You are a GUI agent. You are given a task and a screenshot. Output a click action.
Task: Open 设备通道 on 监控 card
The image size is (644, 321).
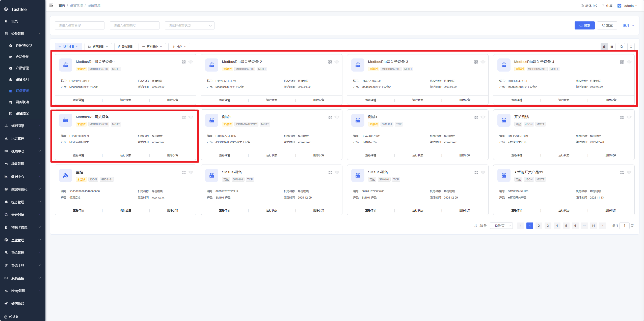[x=125, y=211]
